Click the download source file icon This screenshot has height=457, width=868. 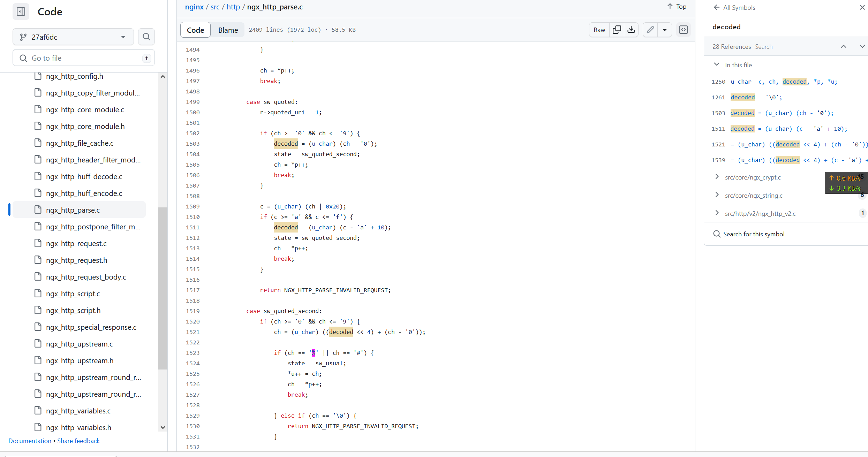click(x=631, y=30)
